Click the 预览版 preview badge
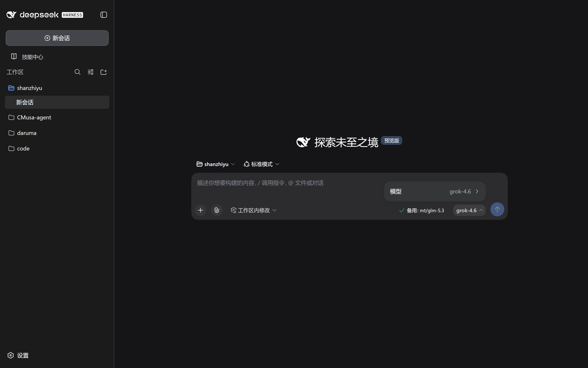This screenshot has width=588, height=368. [391, 140]
